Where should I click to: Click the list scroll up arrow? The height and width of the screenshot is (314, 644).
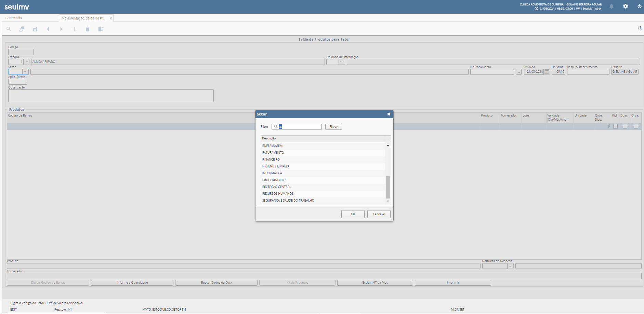pyautogui.click(x=388, y=145)
